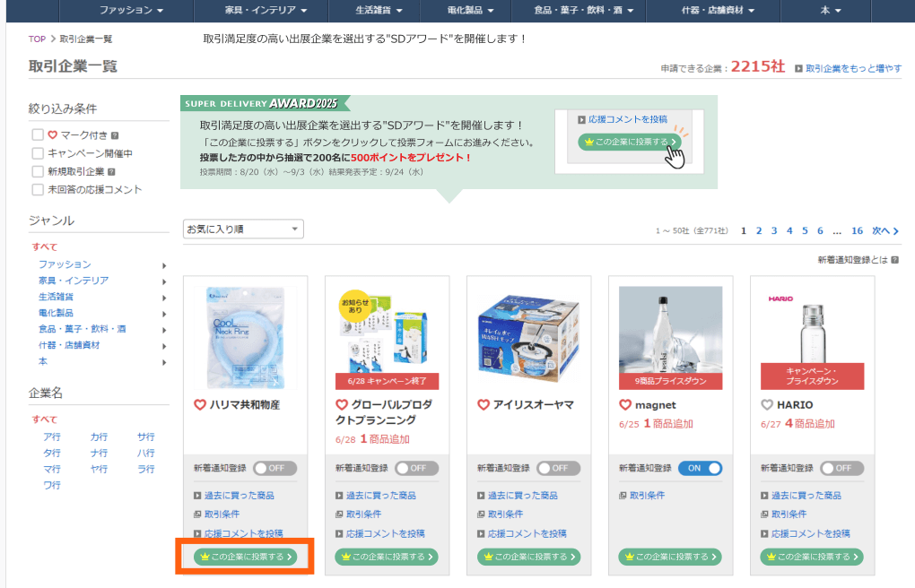This screenshot has width=915, height=588.
Task: Switch on 新着通知登録 for アイリスオーヤマ
Action: [559, 469]
